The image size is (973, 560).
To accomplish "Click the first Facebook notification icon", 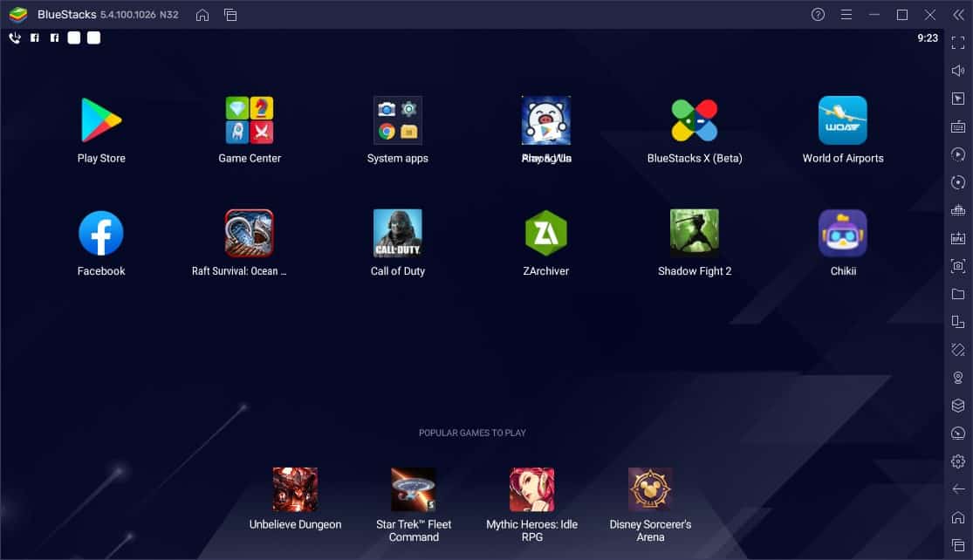I will (x=35, y=38).
